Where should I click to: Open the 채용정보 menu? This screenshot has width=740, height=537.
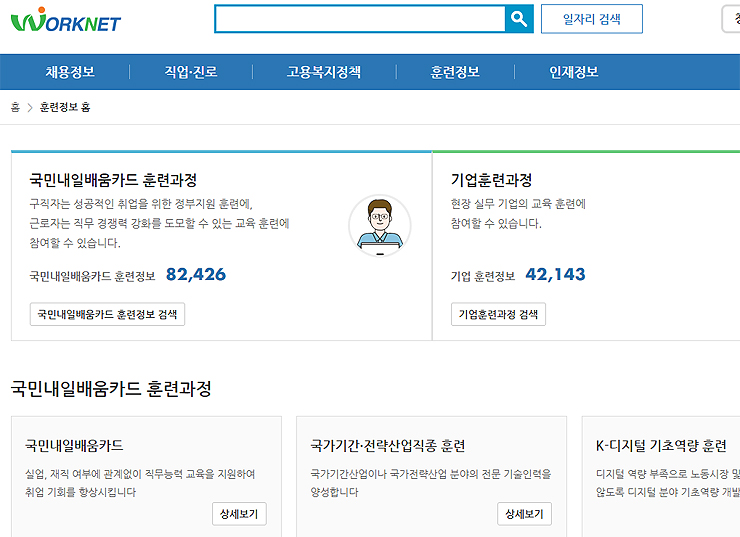pyautogui.click(x=70, y=72)
